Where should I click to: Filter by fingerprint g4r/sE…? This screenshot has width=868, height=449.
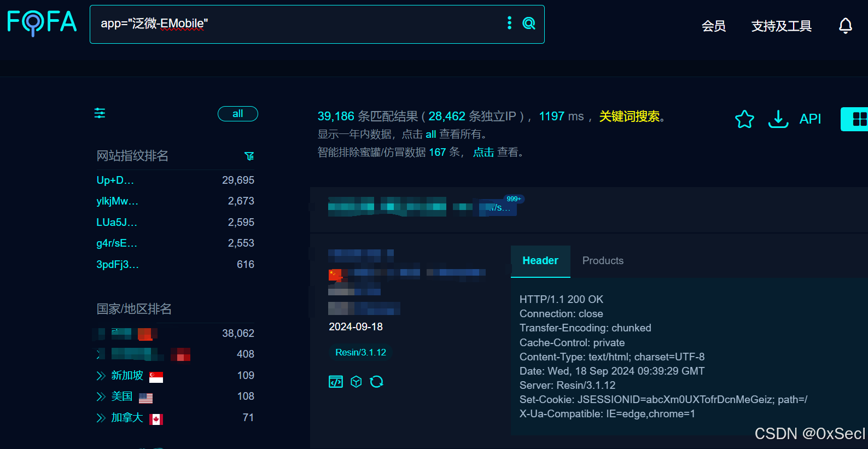[116, 243]
